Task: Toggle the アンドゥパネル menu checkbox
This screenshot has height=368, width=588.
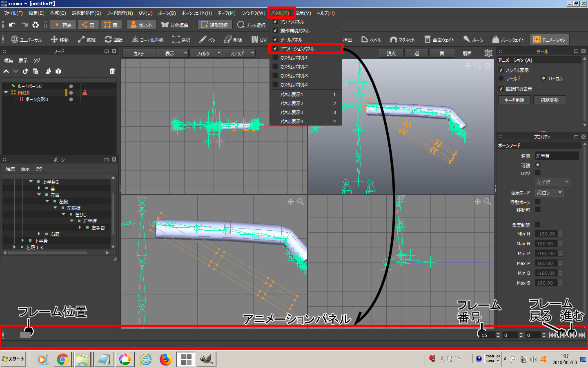Action: 275,22
